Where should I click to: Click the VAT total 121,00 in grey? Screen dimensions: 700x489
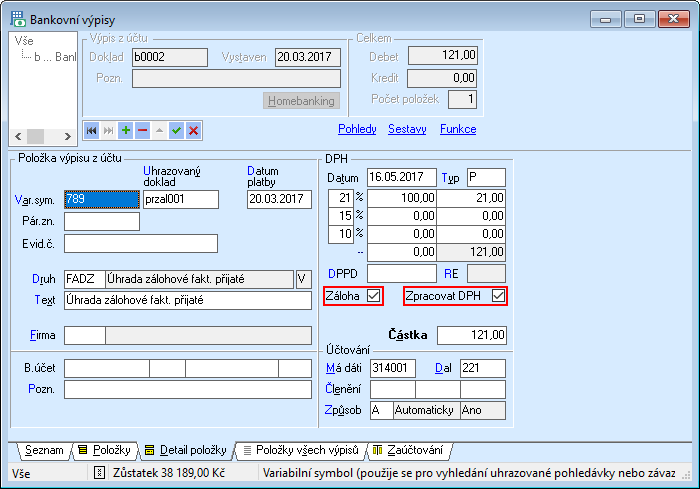click(x=471, y=252)
